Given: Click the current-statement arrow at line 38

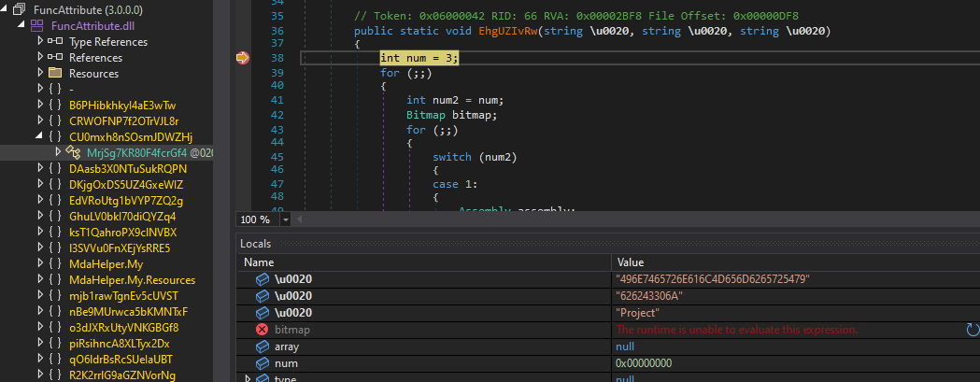Looking at the screenshot, I should 243,58.
